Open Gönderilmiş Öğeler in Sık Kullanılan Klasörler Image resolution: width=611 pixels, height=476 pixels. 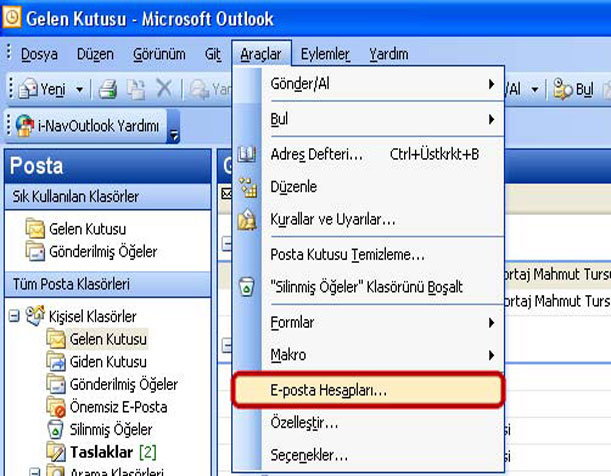click(103, 252)
